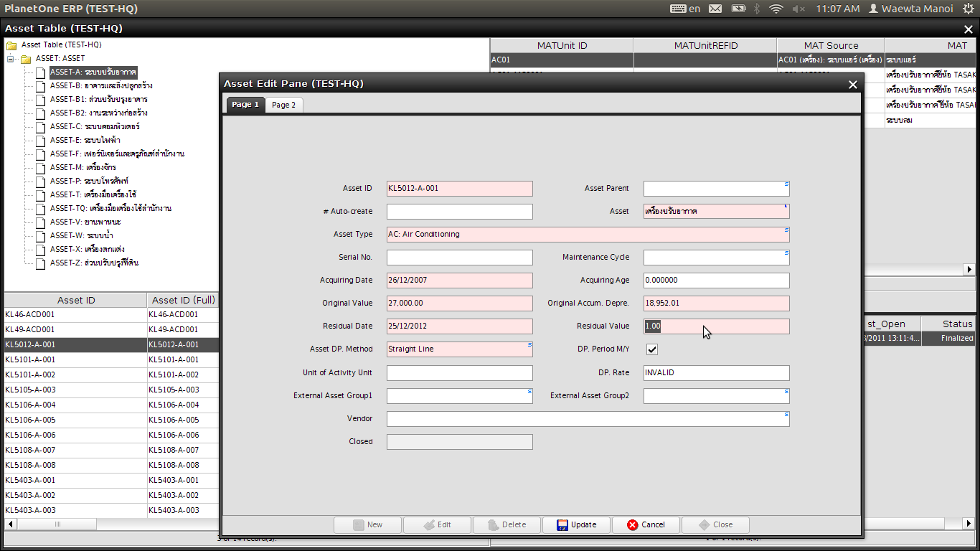
Task: Open the Wi-Fi network menu
Action: [x=776, y=9]
